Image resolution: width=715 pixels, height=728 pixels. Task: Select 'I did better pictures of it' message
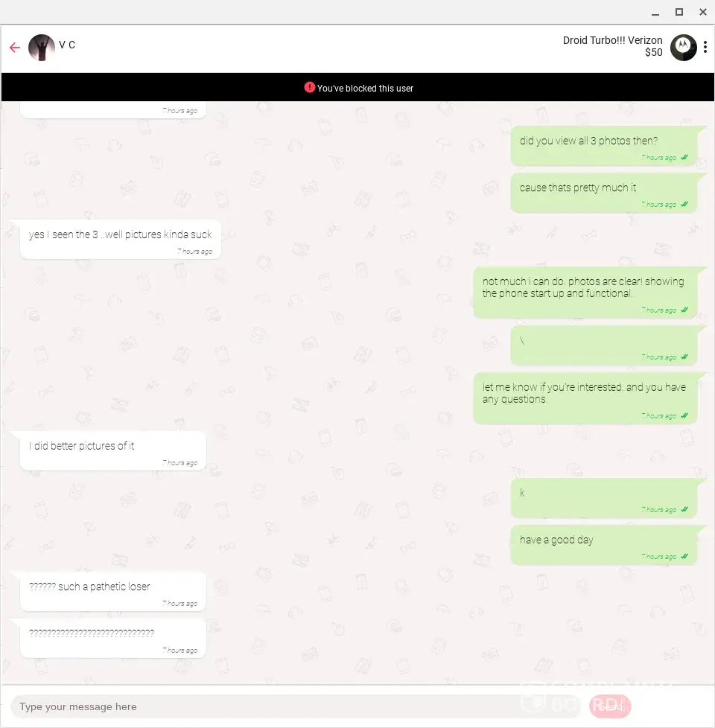[x=113, y=451]
